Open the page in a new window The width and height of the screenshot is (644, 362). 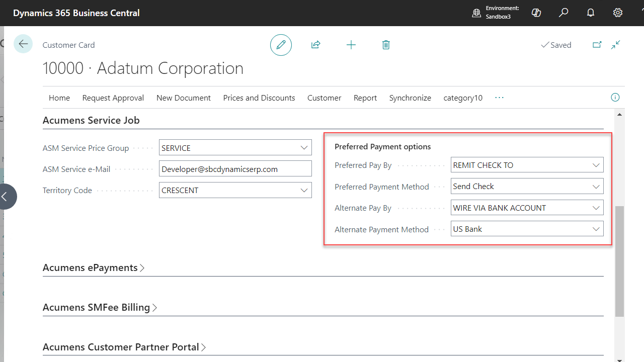597,45
